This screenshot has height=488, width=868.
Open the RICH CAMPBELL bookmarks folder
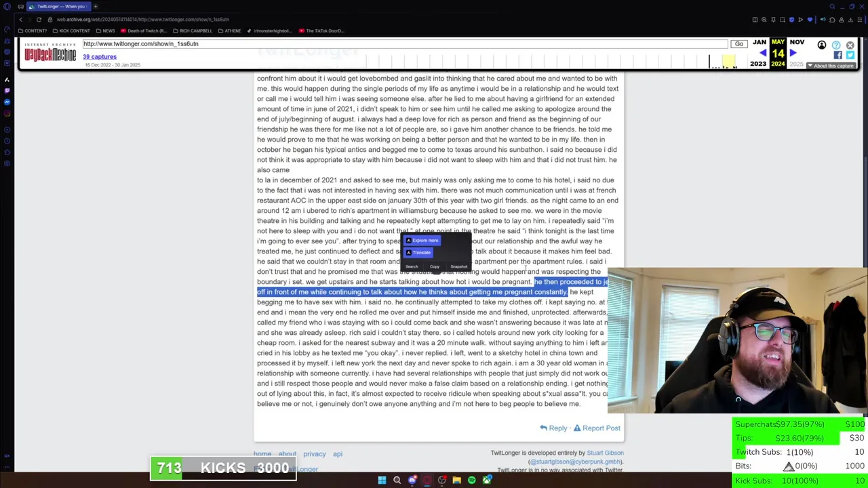click(192, 30)
